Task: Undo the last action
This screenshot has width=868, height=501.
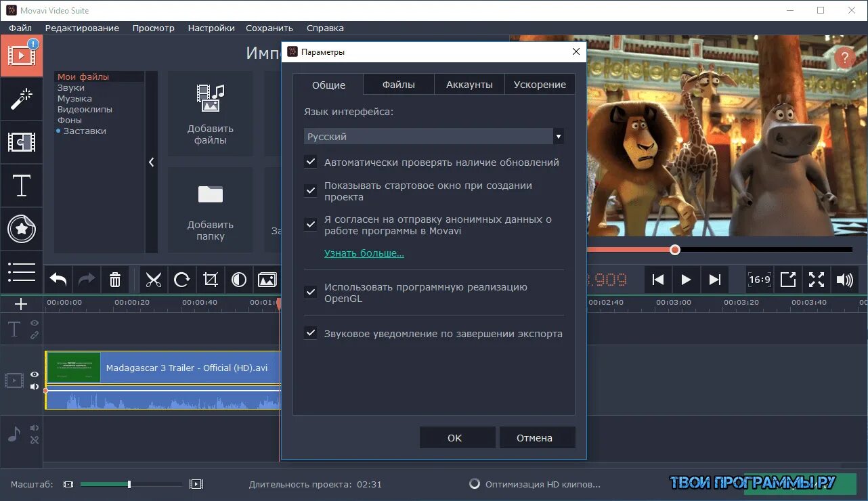Action: pos(59,279)
